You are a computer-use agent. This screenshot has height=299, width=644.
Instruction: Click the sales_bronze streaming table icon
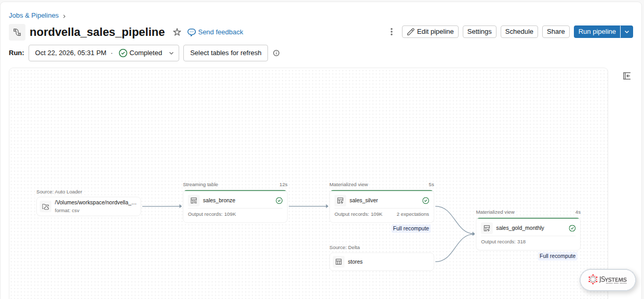pyautogui.click(x=194, y=201)
